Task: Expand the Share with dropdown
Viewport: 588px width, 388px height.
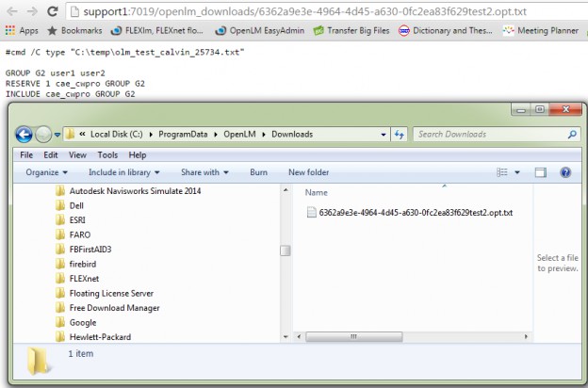Action: point(204,172)
